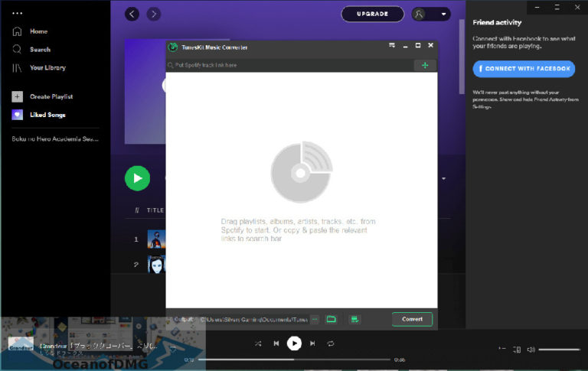Play the current track in player bar
This screenshot has width=588, height=371.
tap(294, 343)
